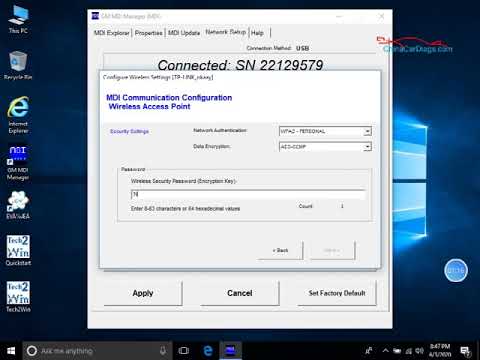Show hidden system tray icons
Viewport: 480px width, 360px height.
click(385, 351)
